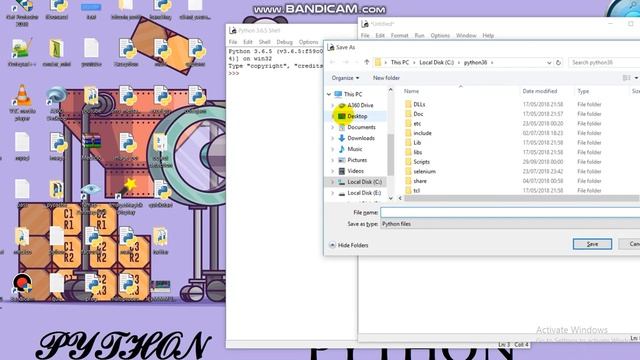Select Desktop in the navigation pane
Screen dimensions: 640x360
pos(357,116)
